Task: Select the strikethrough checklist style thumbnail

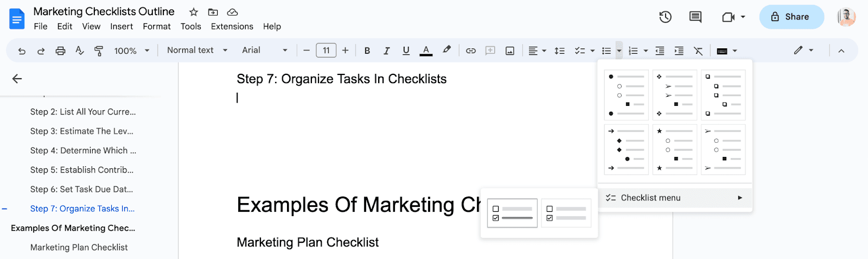Action: pos(512,213)
